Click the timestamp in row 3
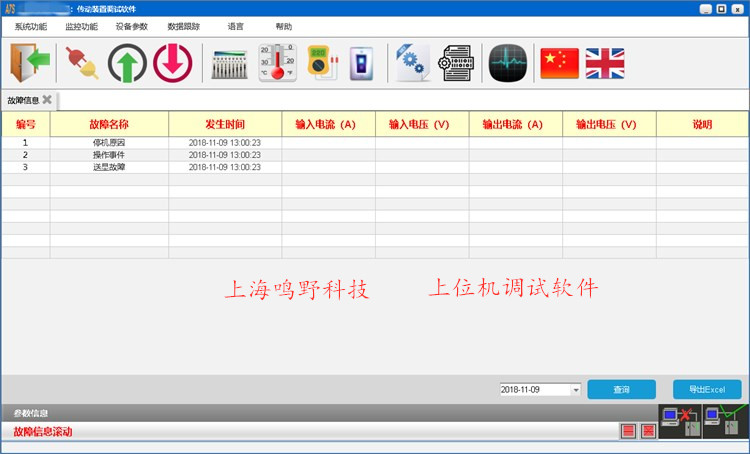 [225, 167]
